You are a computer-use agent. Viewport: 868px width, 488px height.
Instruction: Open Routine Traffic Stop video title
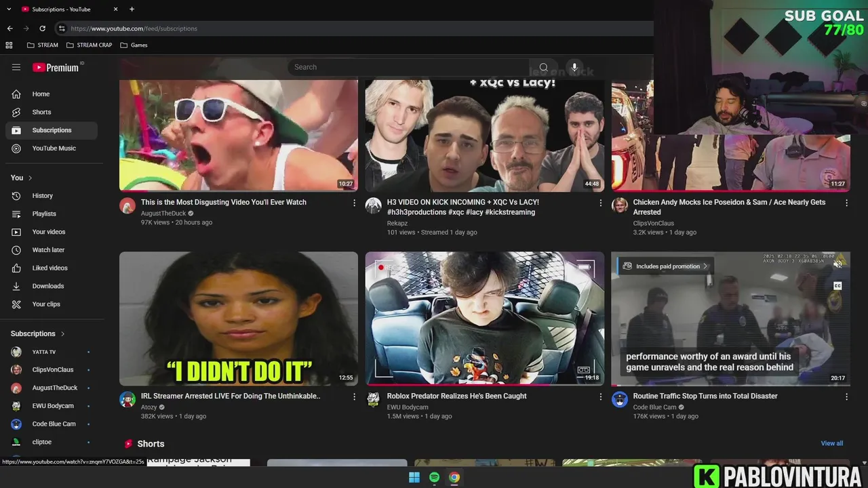[x=705, y=396]
